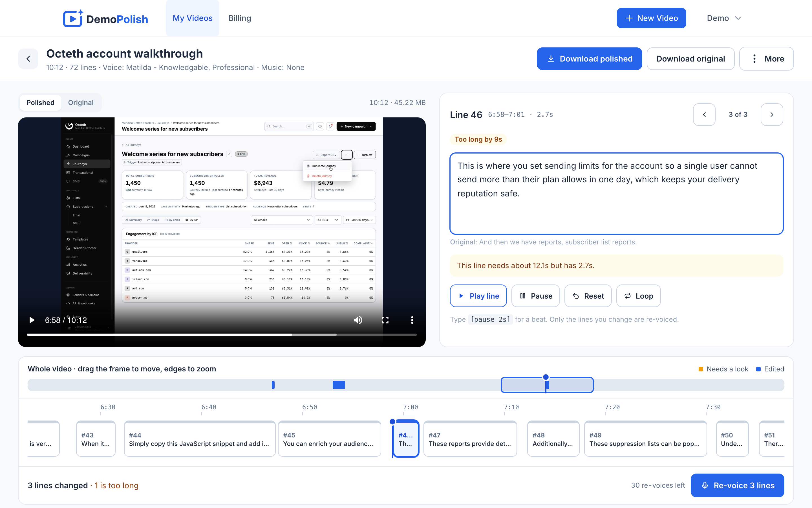Click the wide edited block on overview

point(339,385)
